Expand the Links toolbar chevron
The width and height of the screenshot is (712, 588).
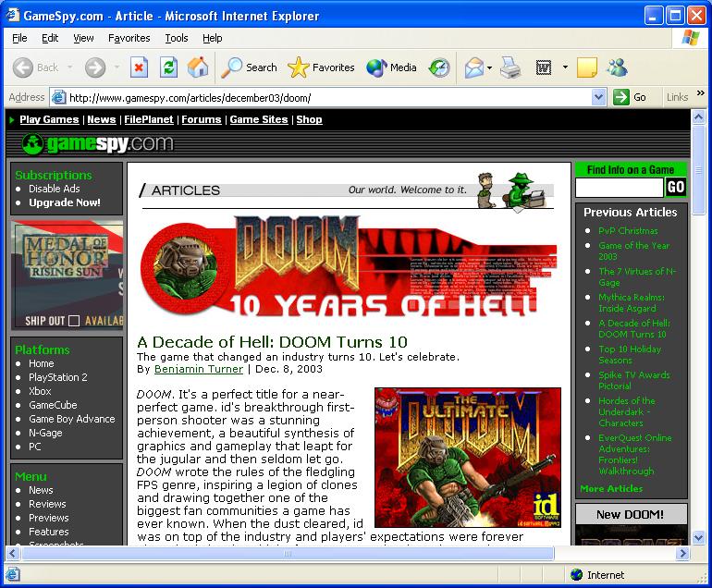click(x=701, y=93)
